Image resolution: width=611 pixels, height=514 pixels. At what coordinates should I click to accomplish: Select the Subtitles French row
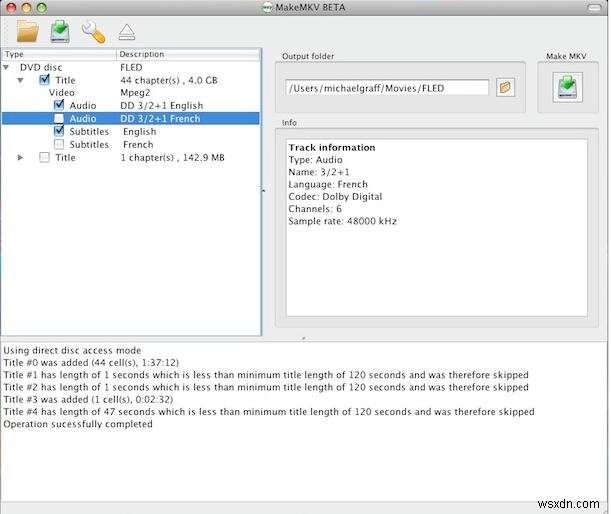pos(131,145)
